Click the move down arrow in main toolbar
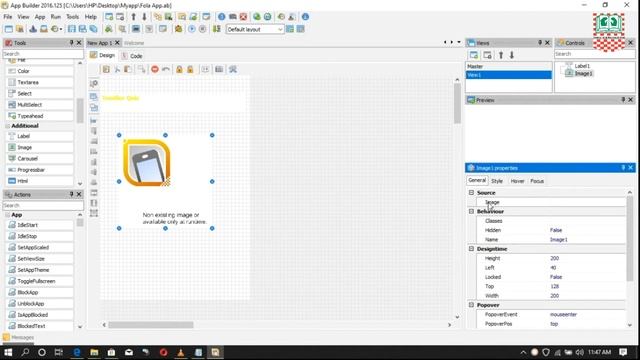The image size is (640, 360). tap(144, 17)
